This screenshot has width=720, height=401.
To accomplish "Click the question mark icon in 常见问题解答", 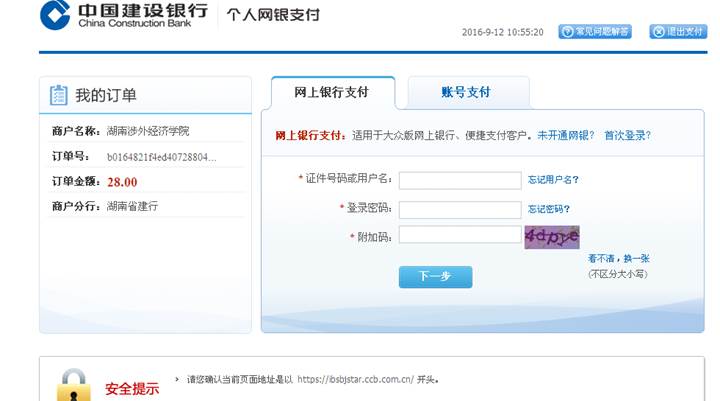I will [568, 32].
